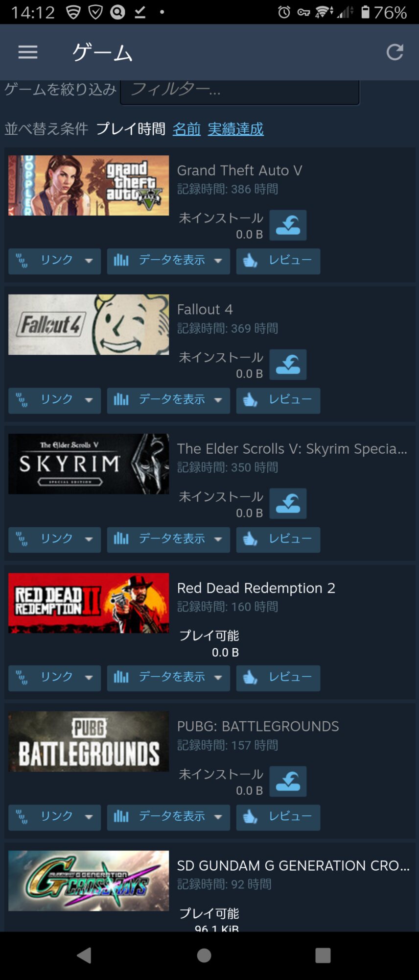419x980 pixels.
Task: Tap the refresh icon in header
Action: point(395,52)
